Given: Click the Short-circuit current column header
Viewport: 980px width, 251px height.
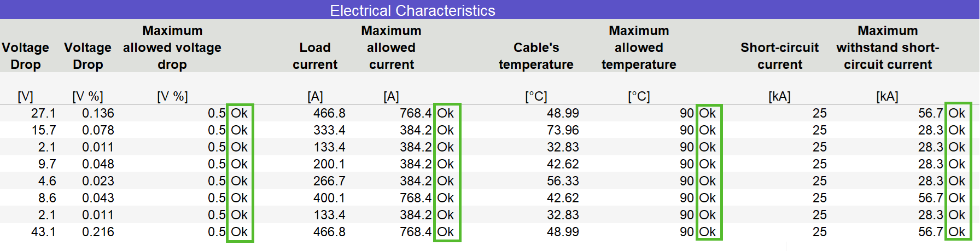Looking at the screenshot, I should click(x=779, y=56).
